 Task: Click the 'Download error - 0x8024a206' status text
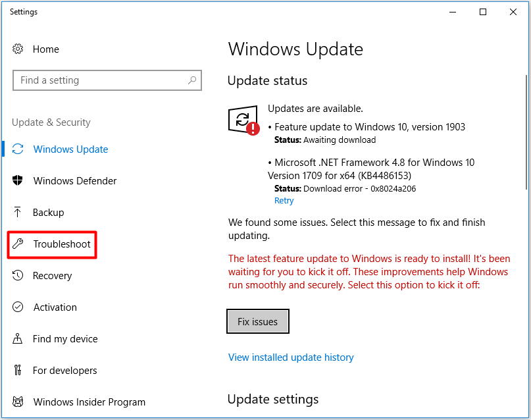pos(360,189)
